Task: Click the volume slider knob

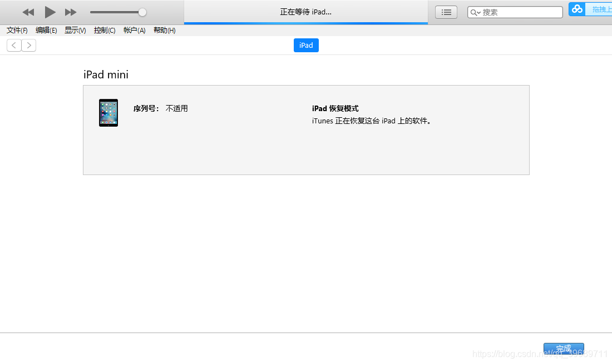Action: click(142, 12)
